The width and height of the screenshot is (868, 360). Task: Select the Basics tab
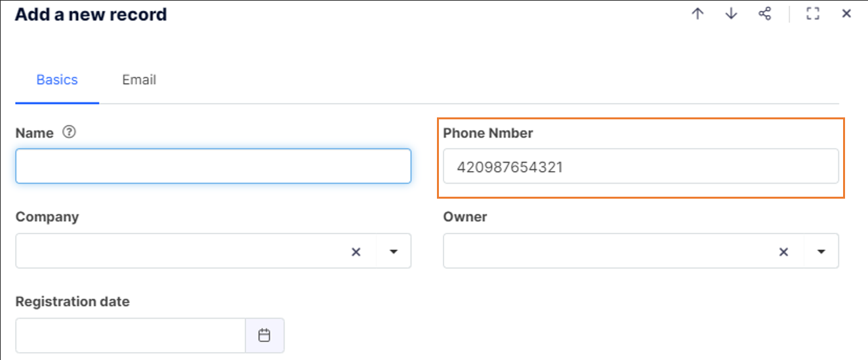click(57, 80)
